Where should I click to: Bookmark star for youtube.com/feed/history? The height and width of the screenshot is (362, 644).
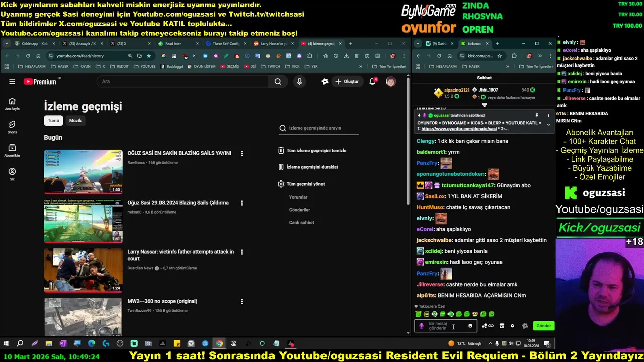point(149,56)
